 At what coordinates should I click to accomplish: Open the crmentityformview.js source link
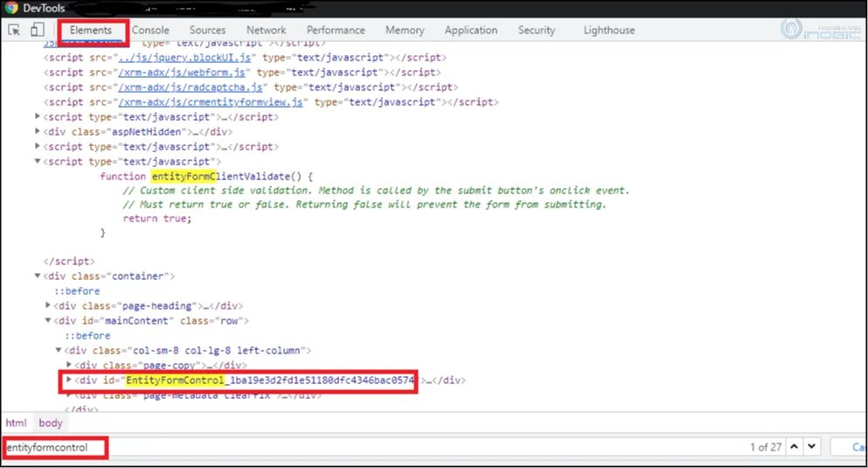point(211,102)
